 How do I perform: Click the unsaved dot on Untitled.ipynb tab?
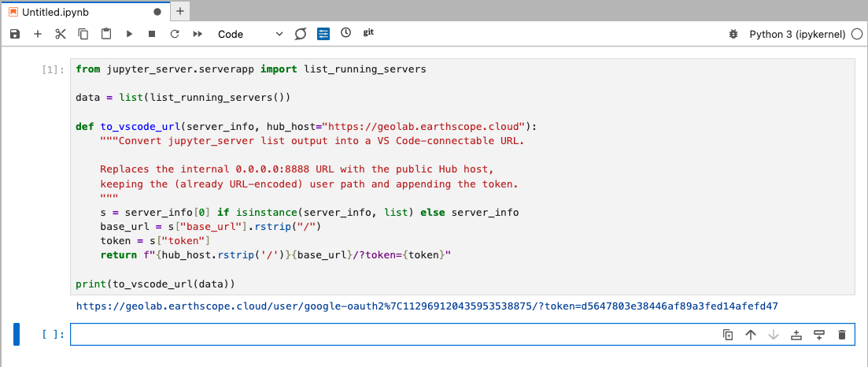pyautogui.click(x=157, y=11)
